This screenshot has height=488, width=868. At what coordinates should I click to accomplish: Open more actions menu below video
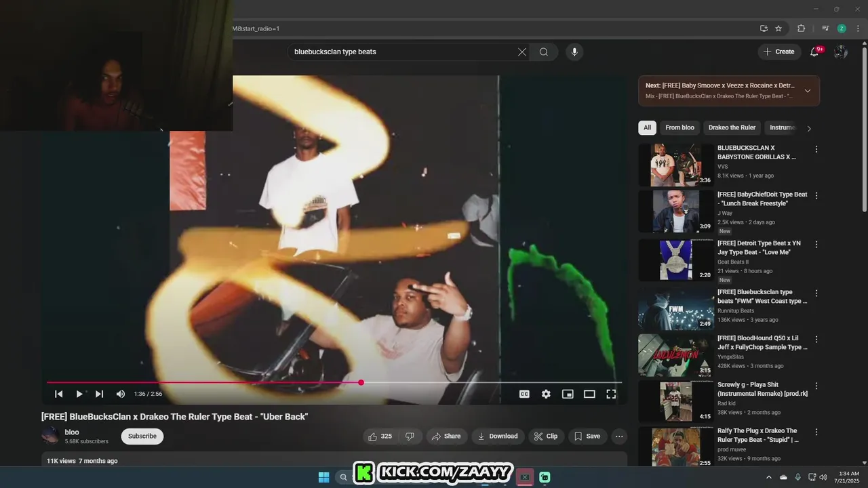pyautogui.click(x=619, y=436)
